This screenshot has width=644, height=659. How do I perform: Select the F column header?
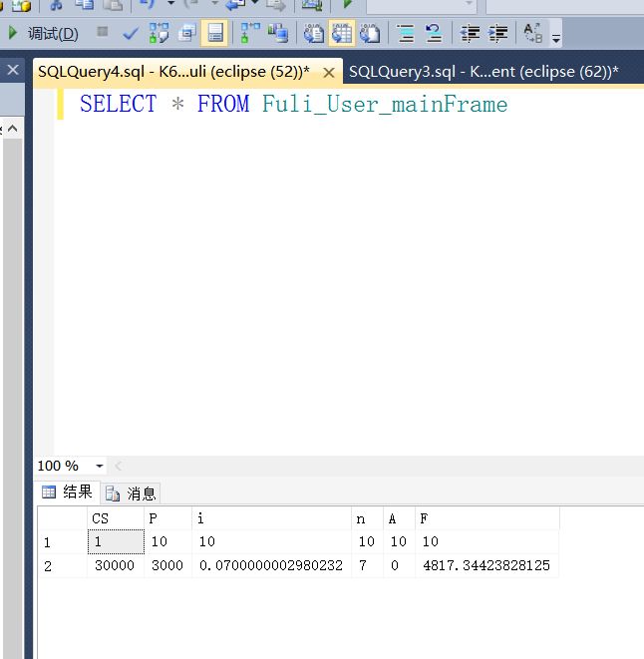tap(487, 518)
